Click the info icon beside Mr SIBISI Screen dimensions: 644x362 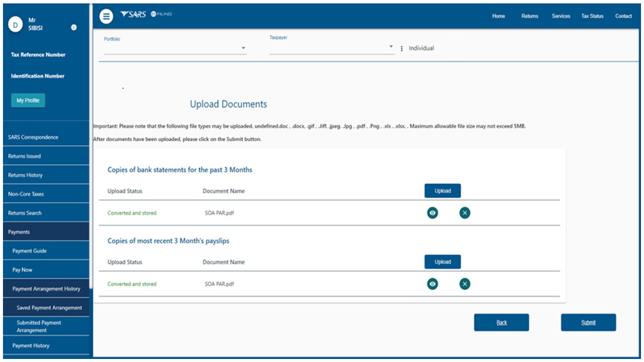click(x=74, y=27)
